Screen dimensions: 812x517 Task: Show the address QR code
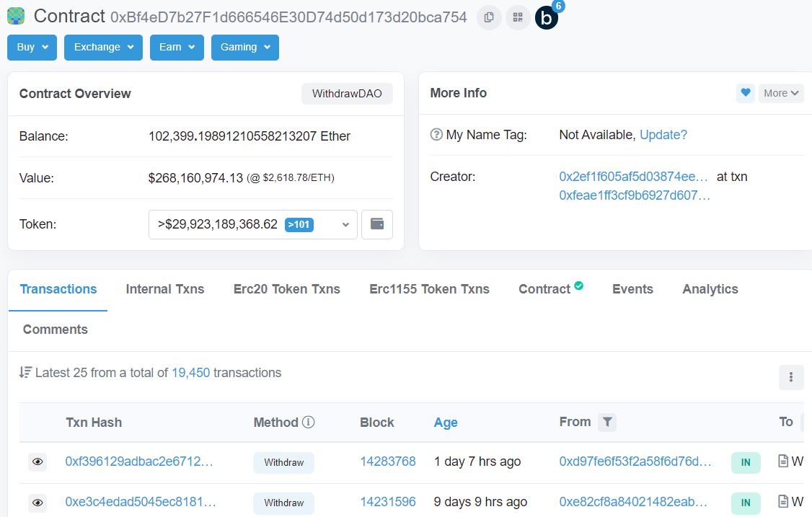[x=517, y=17]
